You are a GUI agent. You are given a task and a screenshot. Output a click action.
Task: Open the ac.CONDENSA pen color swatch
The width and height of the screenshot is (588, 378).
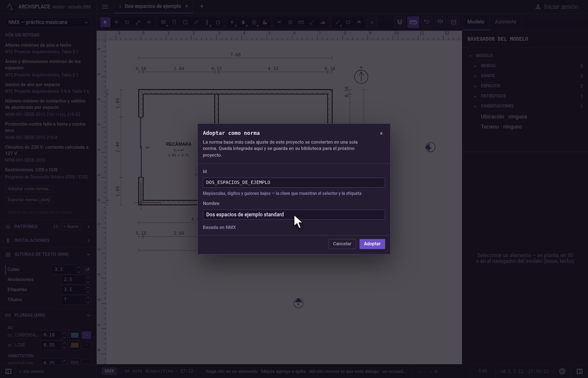coord(75,335)
